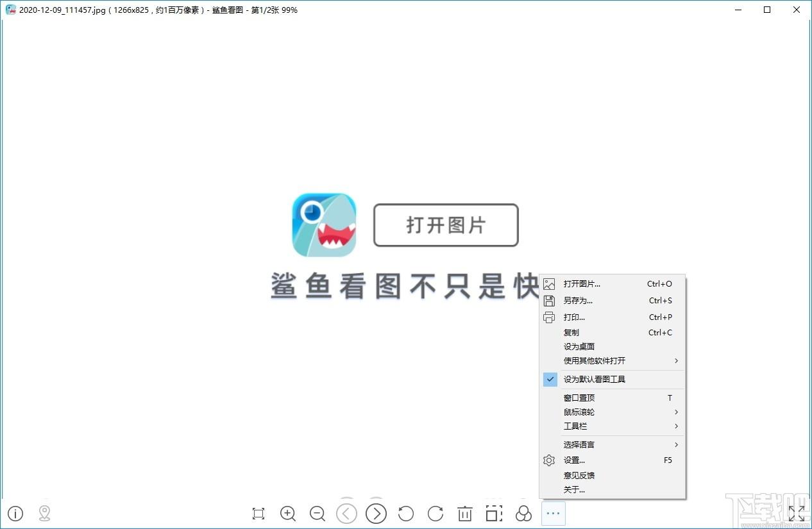Uncheck 设为默认看图工具 checkmark
The height and width of the screenshot is (529, 812).
pos(550,379)
